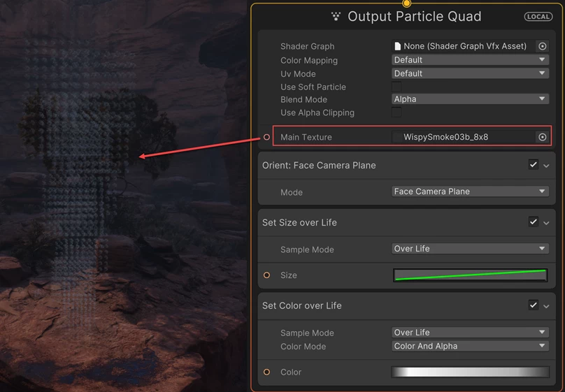565x392 pixels.
Task: Click the Shader Graph object picker circle
Action: [x=543, y=46]
